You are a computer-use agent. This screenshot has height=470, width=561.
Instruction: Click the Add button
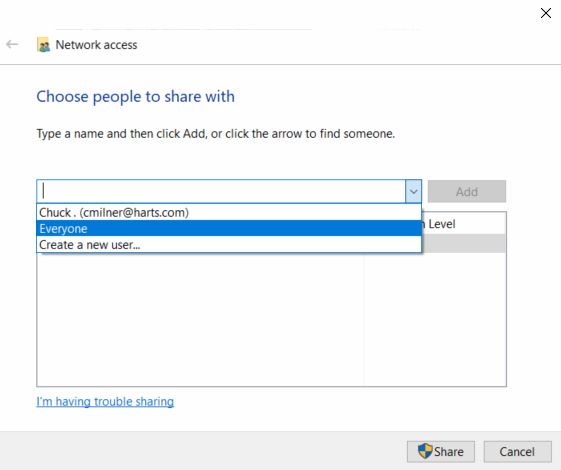pos(467,191)
